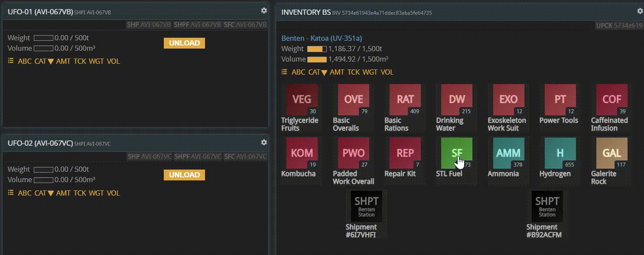Select the Ammonia (AMM) tile

tap(508, 153)
